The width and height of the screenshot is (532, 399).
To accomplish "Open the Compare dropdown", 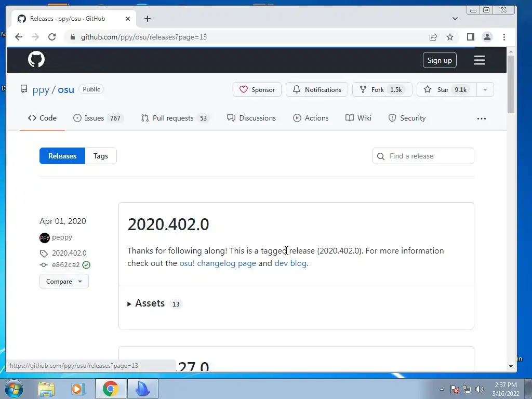I will [x=64, y=281].
